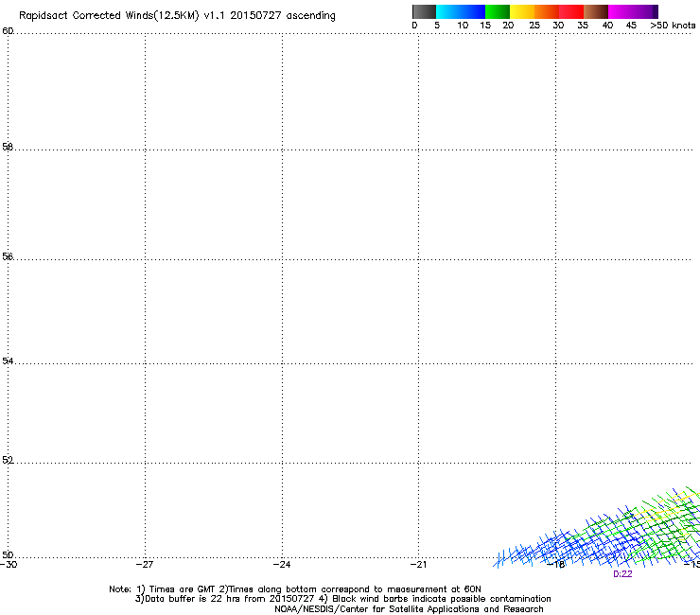Click the latitude label '50'
The width and height of the screenshot is (700, 615).
pos(8,554)
